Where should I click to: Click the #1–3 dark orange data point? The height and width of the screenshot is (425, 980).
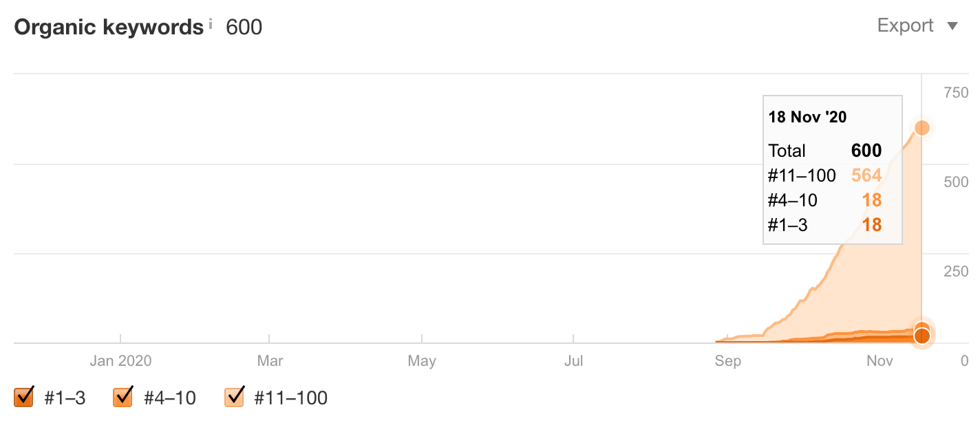tap(922, 336)
